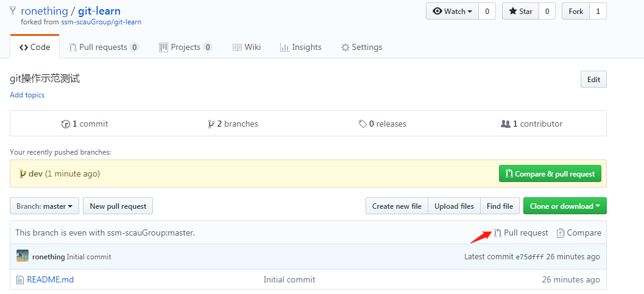The height and width of the screenshot is (294, 644).
Task: Open the Watch dropdown
Action: pyautogui.click(x=452, y=12)
